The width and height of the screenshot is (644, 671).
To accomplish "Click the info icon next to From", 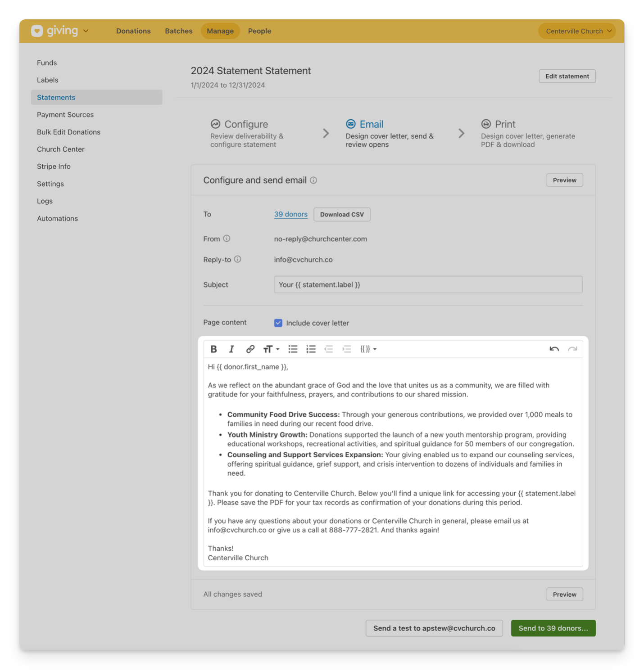I will tap(227, 239).
